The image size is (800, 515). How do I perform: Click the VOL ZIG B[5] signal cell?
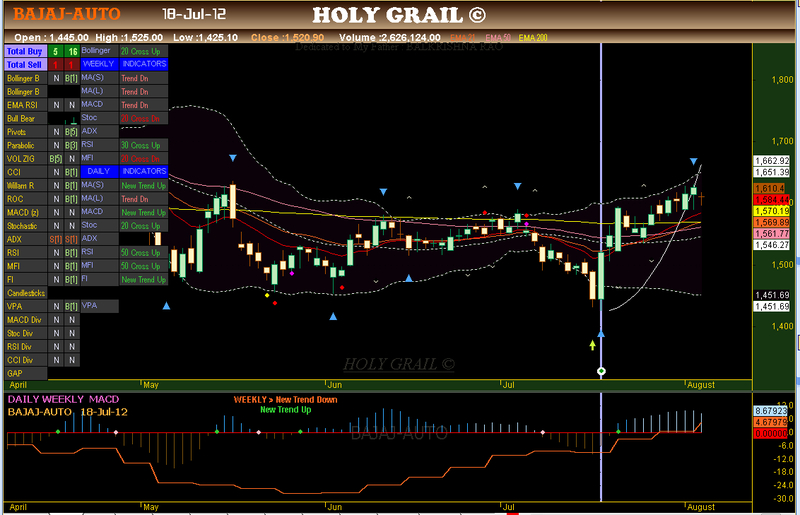[56, 159]
